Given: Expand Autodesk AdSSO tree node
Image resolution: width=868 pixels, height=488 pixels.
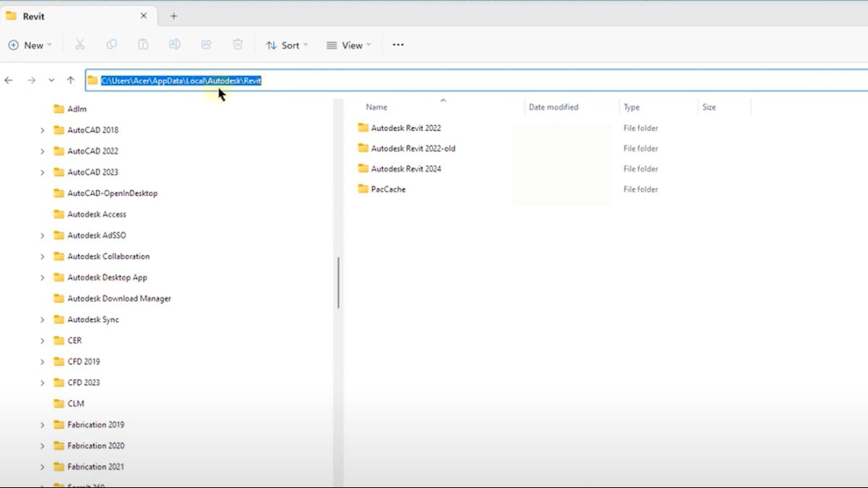Looking at the screenshot, I should (42, 236).
